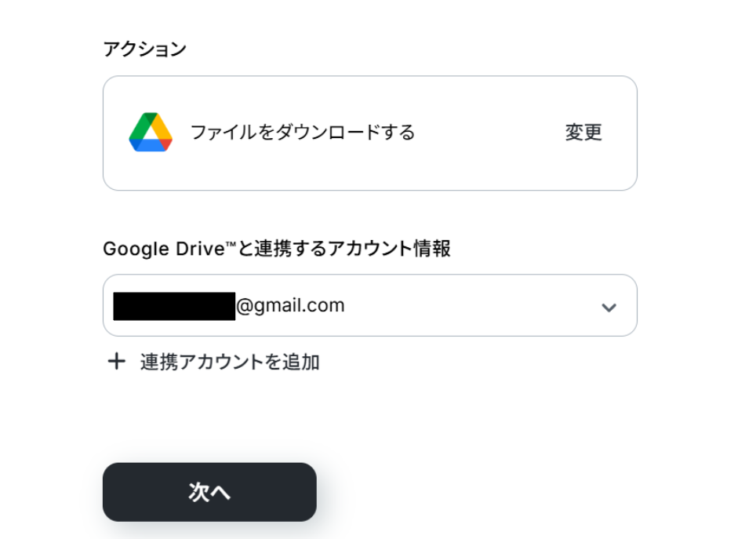
Task: Click the ファイルをダウンロードする action text
Action: [302, 133]
